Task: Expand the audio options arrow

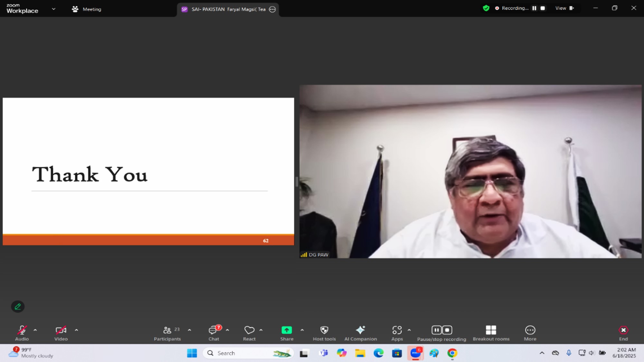Action: tap(35, 330)
